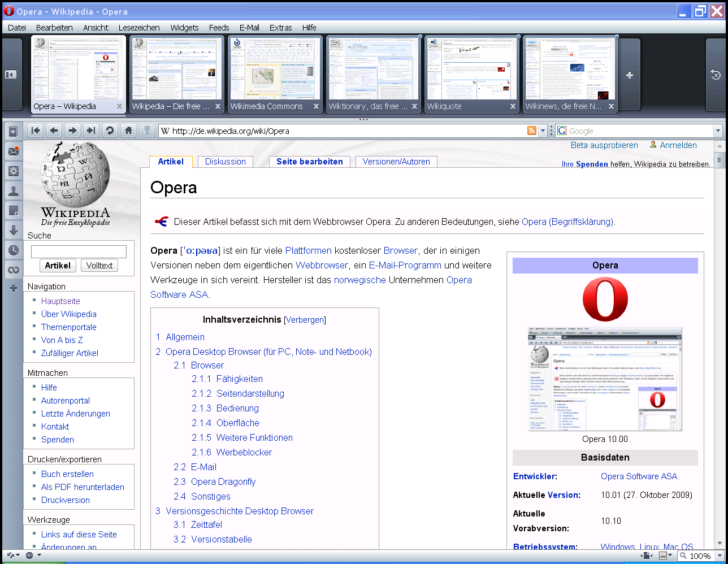The width and height of the screenshot is (728, 564).
Task: Click the Seite bearbeiten tab
Action: (x=310, y=162)
